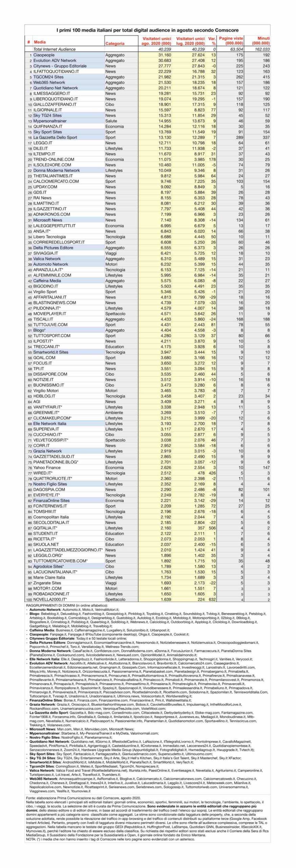
Task: Click the Microsoft News row name
Action: pyautogui.click(x=47, y=220)
